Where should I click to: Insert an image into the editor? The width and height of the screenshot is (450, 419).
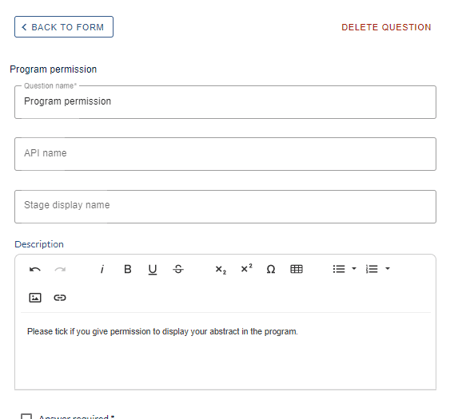35,297
